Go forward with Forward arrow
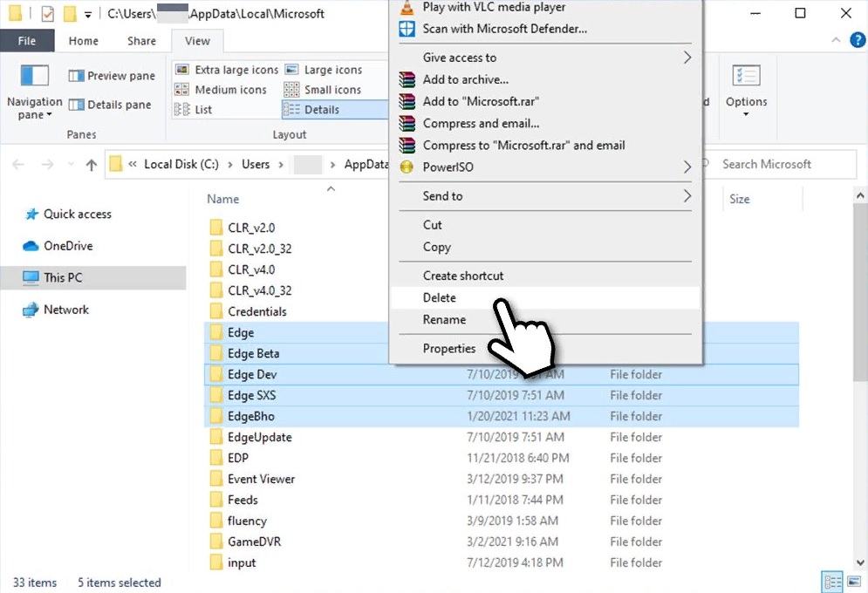Screen dimensions: 868x593 click(x=48, y=164)
